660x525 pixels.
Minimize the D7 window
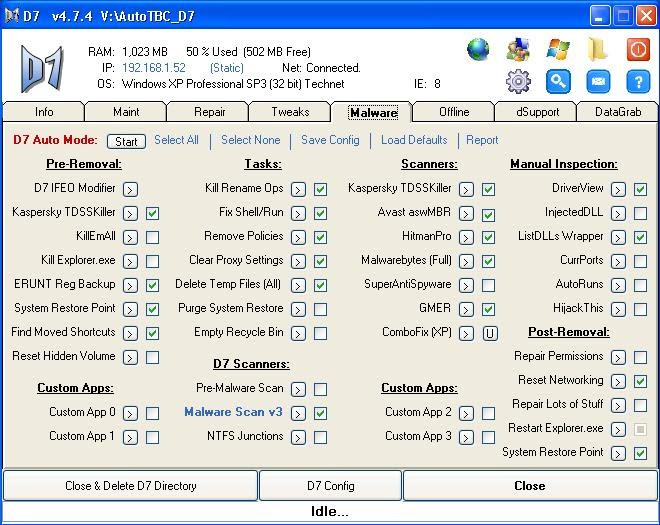[599, 16]
